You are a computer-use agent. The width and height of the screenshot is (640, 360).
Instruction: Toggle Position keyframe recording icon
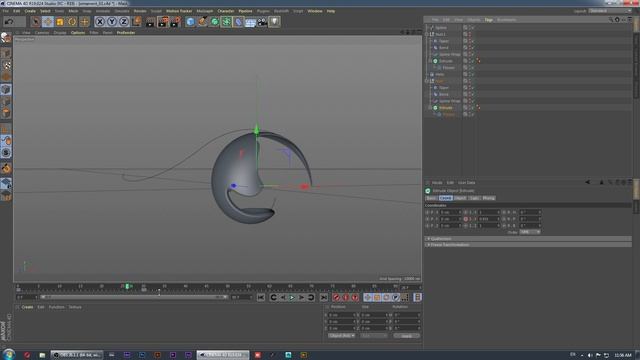pos(368,298)
